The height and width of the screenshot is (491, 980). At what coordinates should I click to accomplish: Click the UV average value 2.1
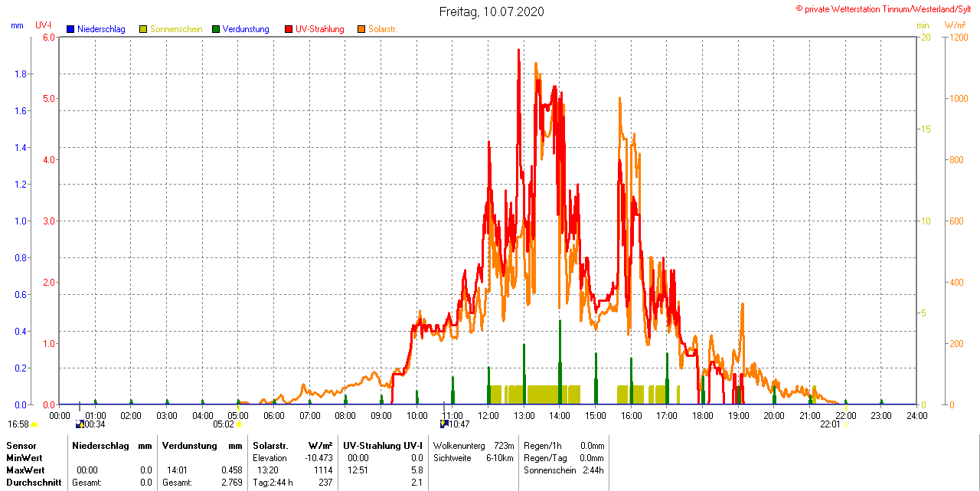pos(416,483)
